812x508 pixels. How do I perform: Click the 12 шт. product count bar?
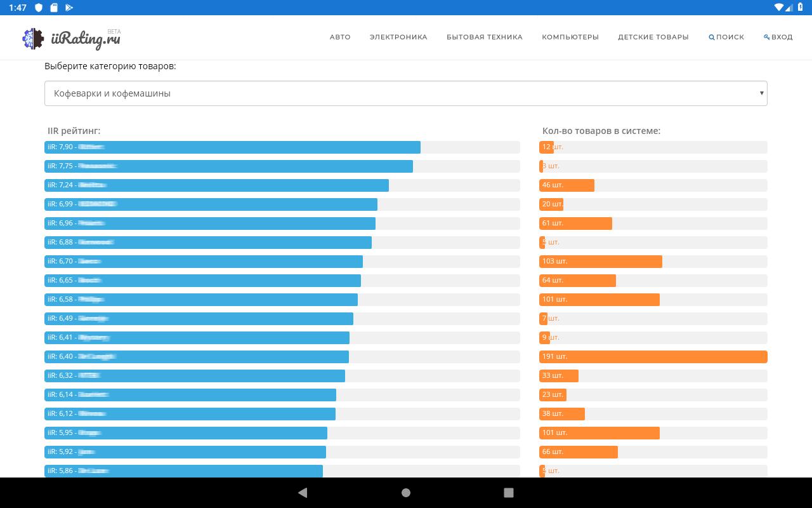coord(546,147)
